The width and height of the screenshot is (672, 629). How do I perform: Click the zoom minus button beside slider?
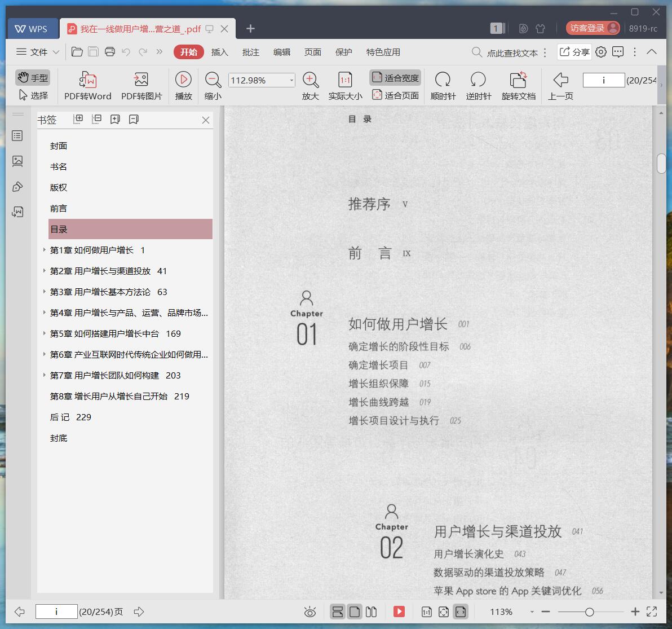546,612
